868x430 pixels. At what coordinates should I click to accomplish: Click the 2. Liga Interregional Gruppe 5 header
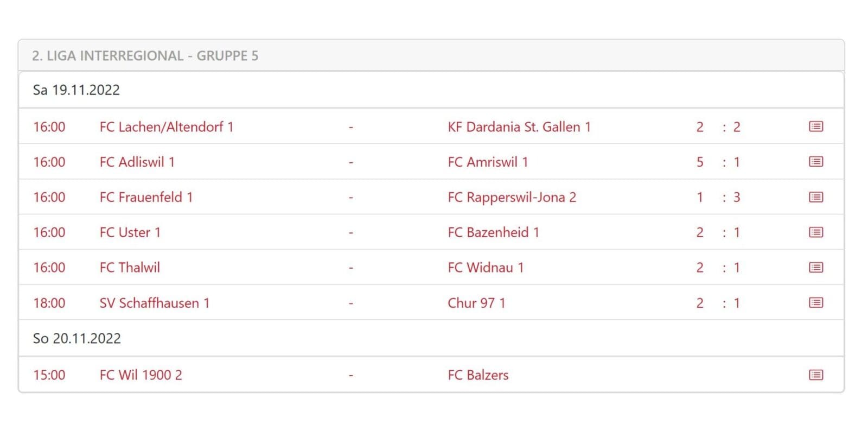click(x=145, y=56)
